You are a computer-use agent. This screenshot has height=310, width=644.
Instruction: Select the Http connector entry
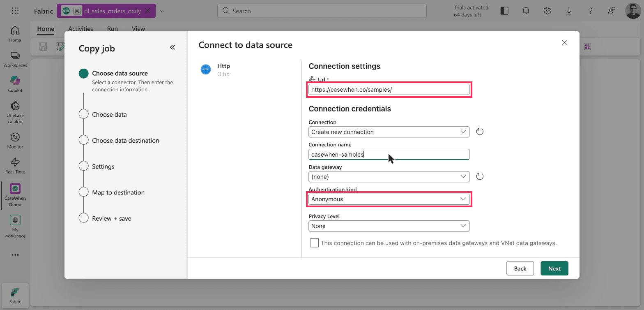click(216, 69)
